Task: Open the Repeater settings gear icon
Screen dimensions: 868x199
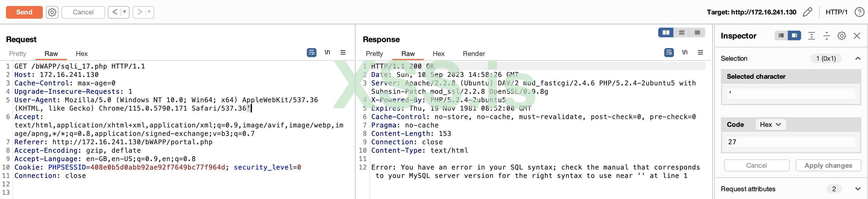Action: [52, 12]
